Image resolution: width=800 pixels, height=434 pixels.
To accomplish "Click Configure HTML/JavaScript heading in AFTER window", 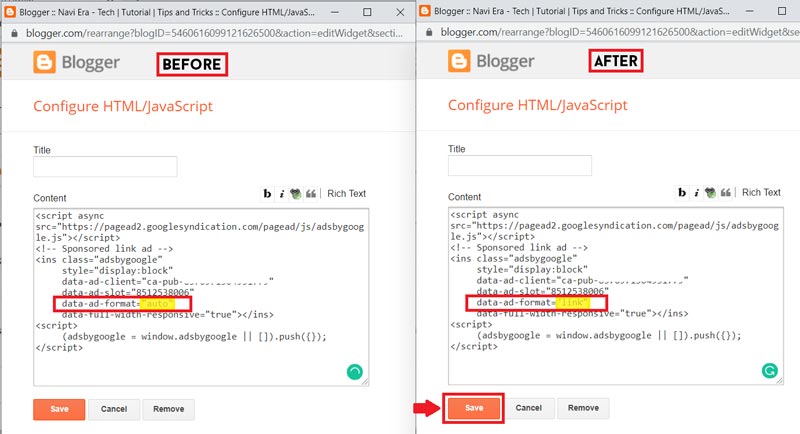I will pyautogui.click(x=538, y=106).
